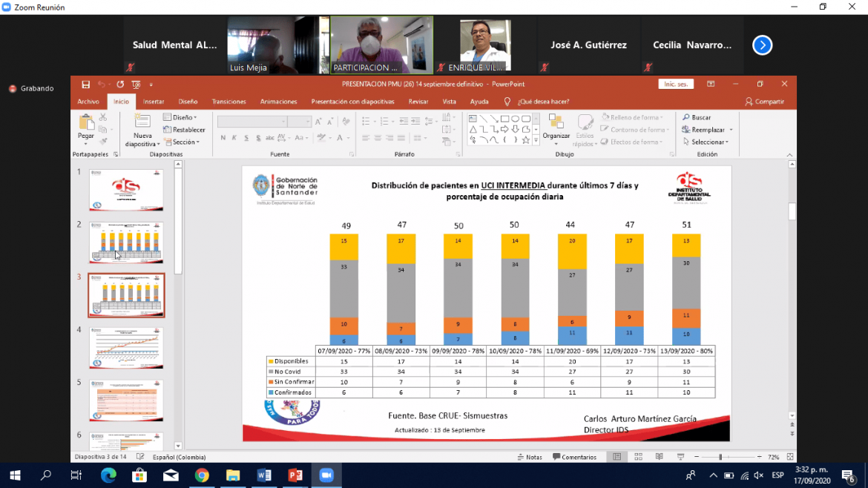Click the zoom slider in status bar

(720, 457)
